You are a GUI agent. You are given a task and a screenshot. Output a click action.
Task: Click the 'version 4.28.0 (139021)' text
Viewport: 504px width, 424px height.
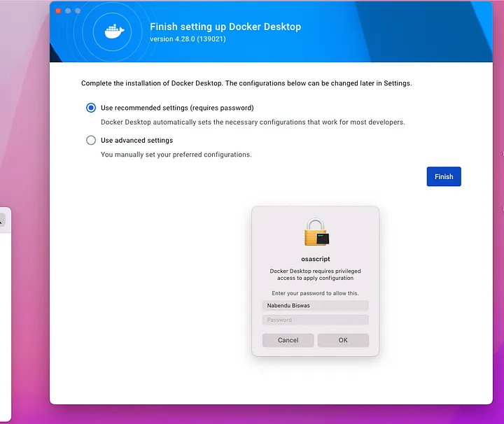click(188, 39)
